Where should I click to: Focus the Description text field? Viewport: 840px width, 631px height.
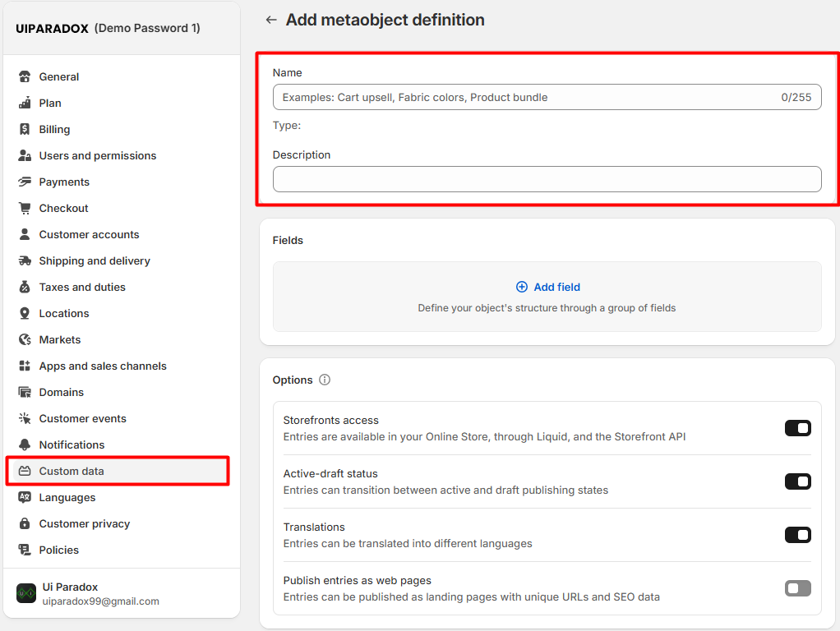click(547, 179)
